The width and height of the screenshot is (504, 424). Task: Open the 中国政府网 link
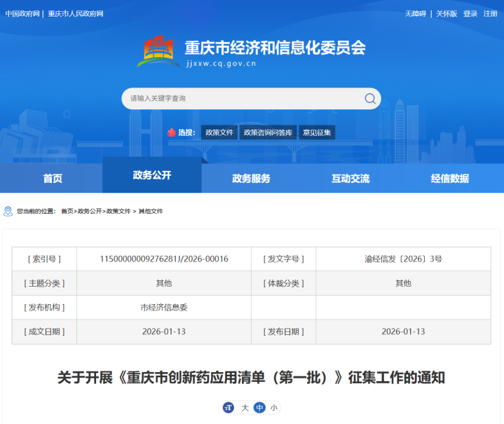pos(22,14)
